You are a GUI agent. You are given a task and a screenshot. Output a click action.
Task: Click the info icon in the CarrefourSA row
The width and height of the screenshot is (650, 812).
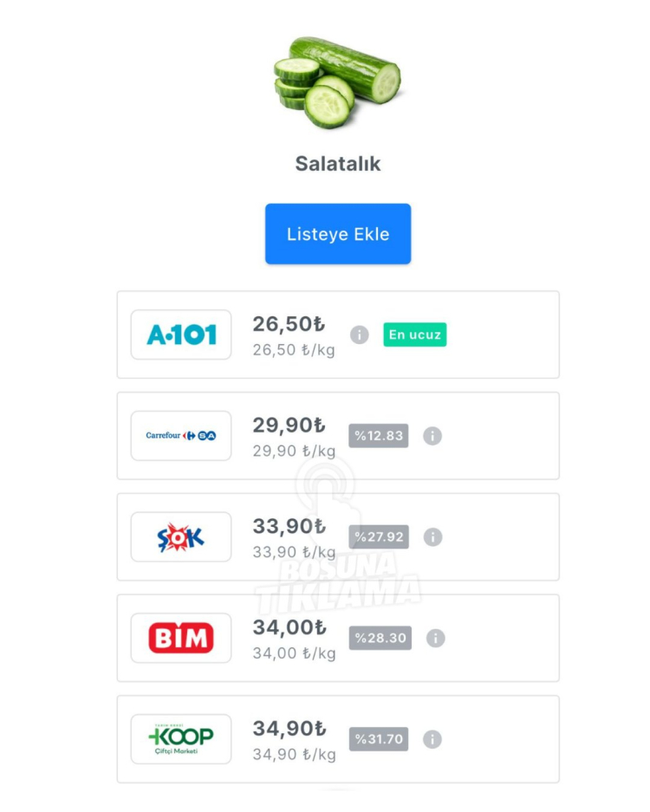pos(432,436)
